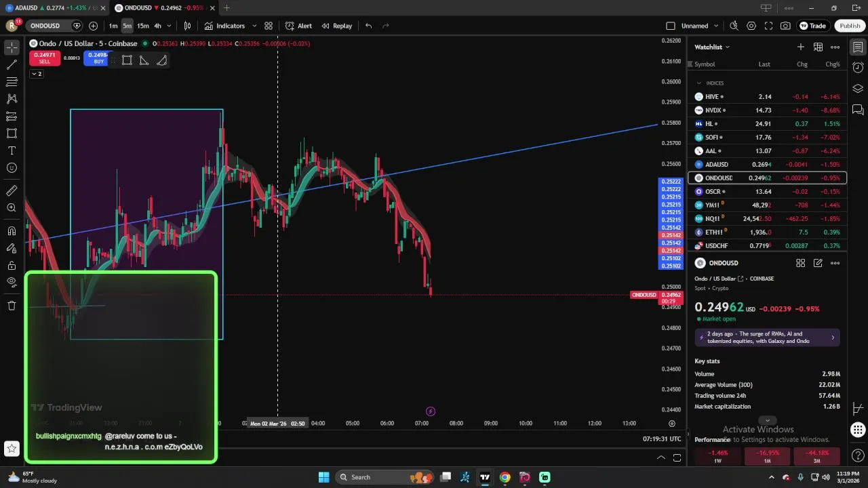
Task: Take a chart snapshot with camera icon
Action: tap(785, 26)
